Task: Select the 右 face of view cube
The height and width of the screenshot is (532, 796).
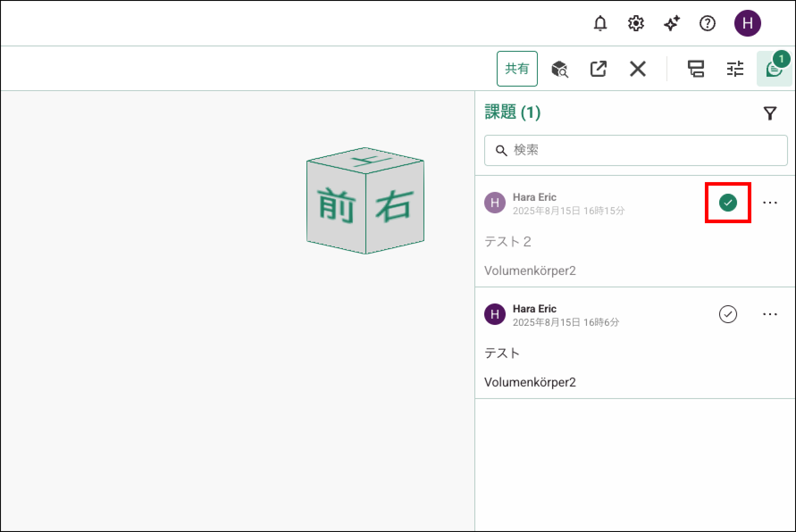Action: pos(394,206)
